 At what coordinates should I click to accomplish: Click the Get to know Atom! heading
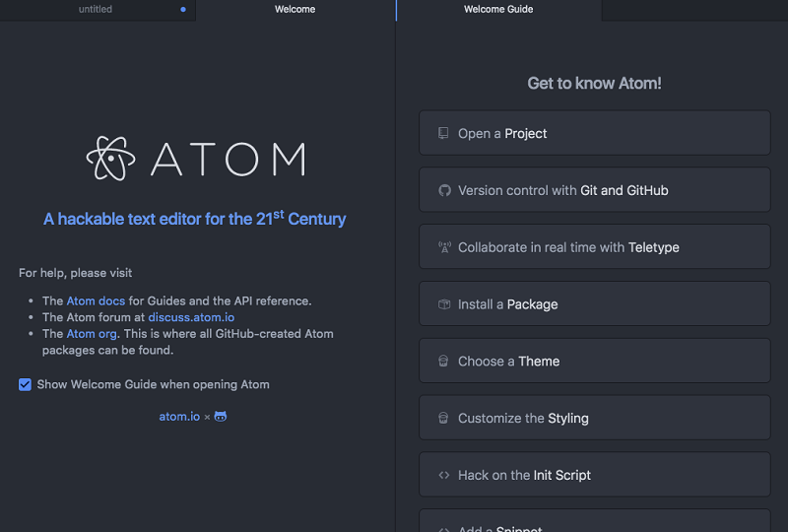click(595, 83)
